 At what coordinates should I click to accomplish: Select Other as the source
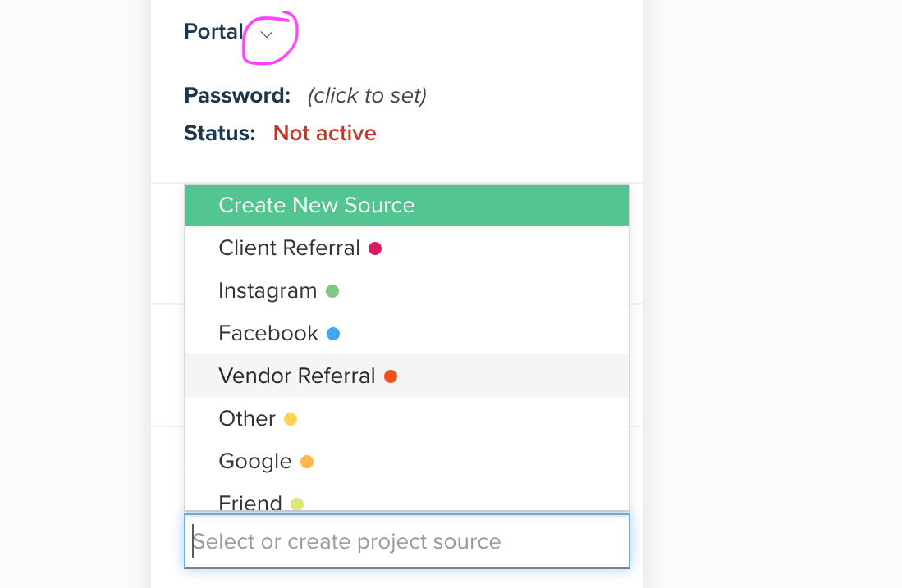click(x=407, y=418)
